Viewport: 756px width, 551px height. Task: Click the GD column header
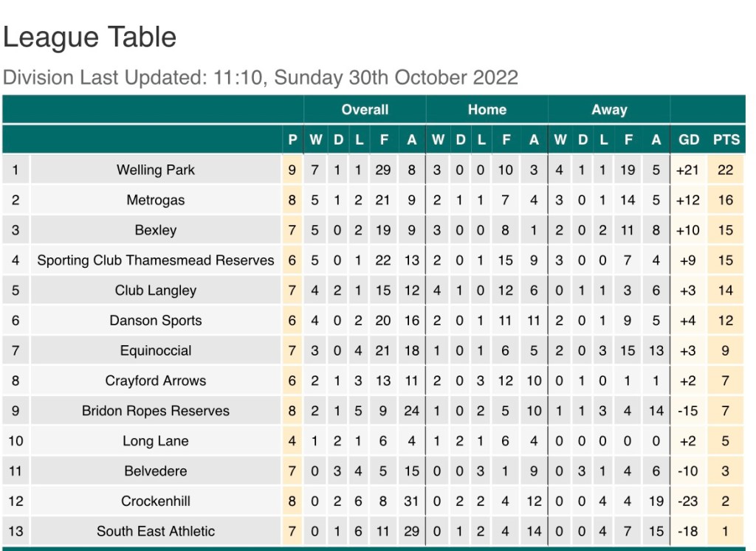tap(688, 139)
